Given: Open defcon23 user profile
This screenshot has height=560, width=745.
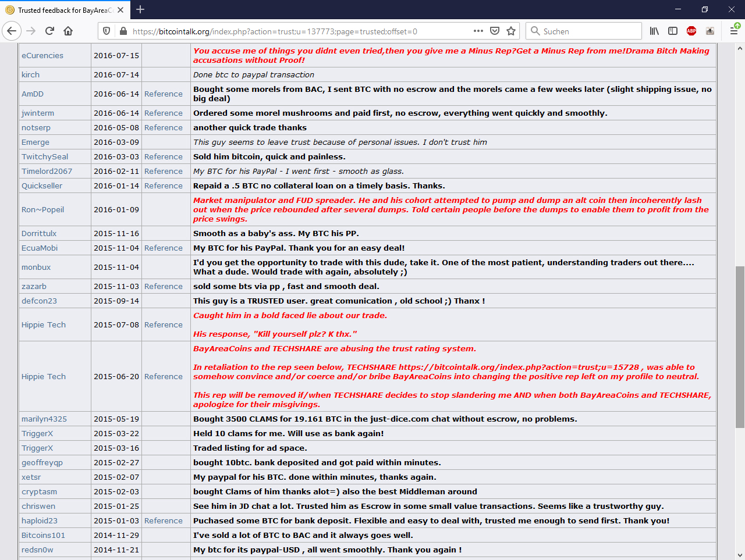Looking at the screenshot, I should pos(39,301).
